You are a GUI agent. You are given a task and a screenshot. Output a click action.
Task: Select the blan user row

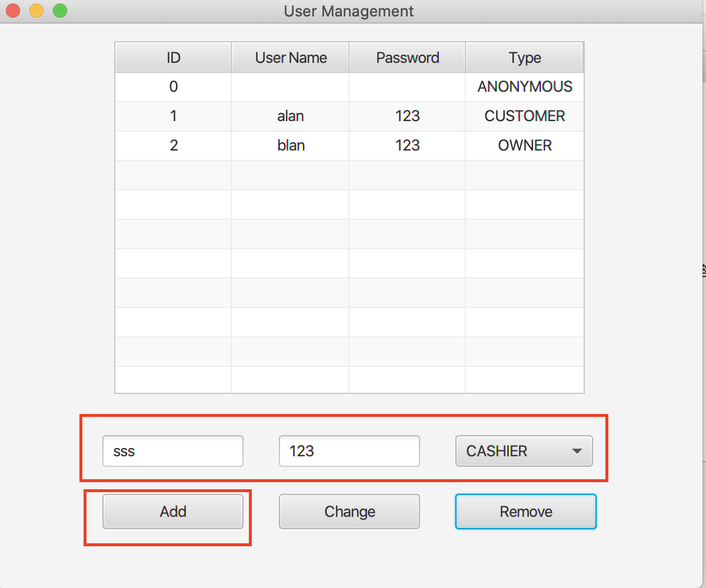tap(291, 146)
